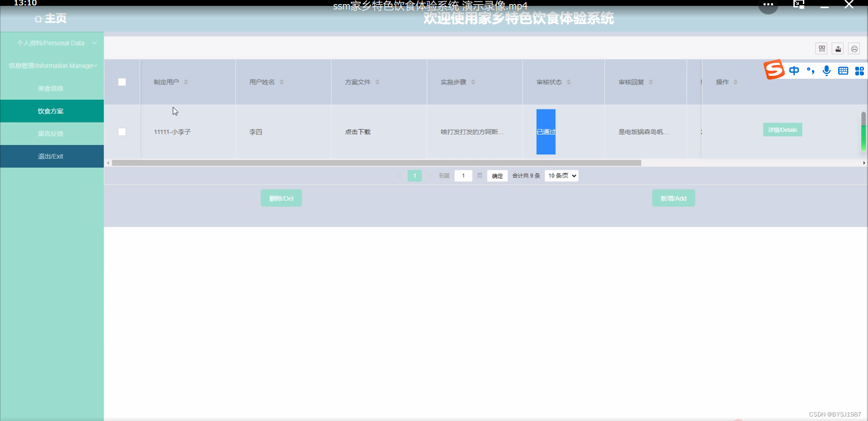
Task: Click the next page arrow in pagination
Action: coord(429,176)
